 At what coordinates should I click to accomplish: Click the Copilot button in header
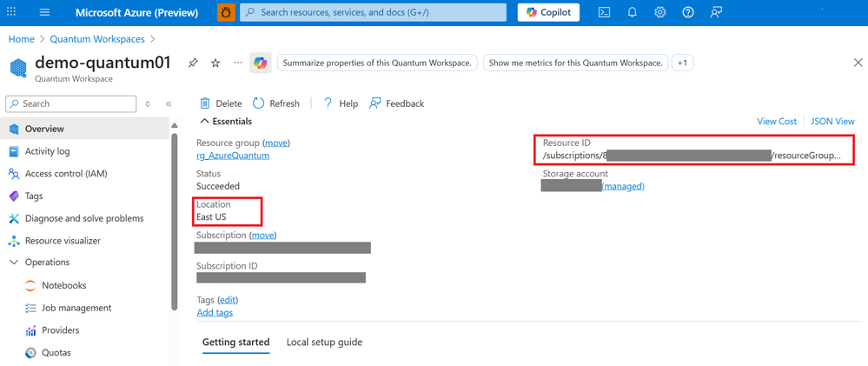coord(548,12)
